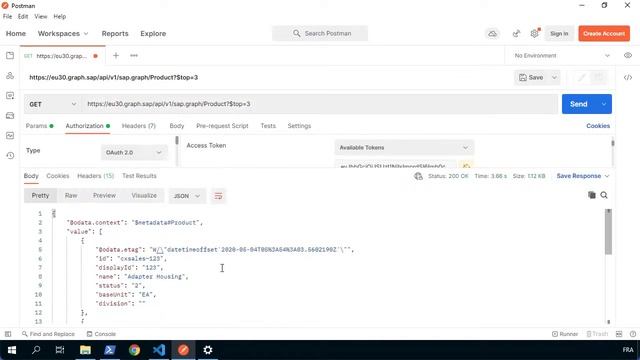Search within the response body

[604, 195]
